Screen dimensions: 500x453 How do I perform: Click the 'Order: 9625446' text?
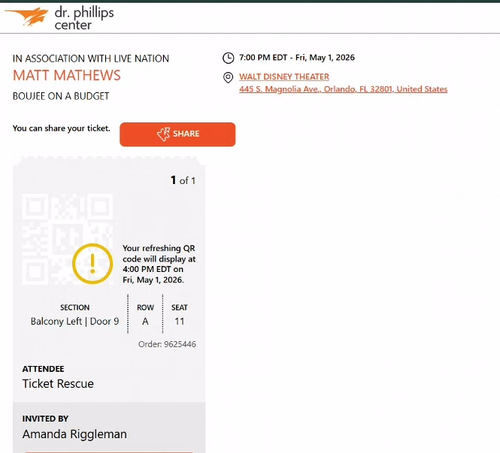coord(167,344)
